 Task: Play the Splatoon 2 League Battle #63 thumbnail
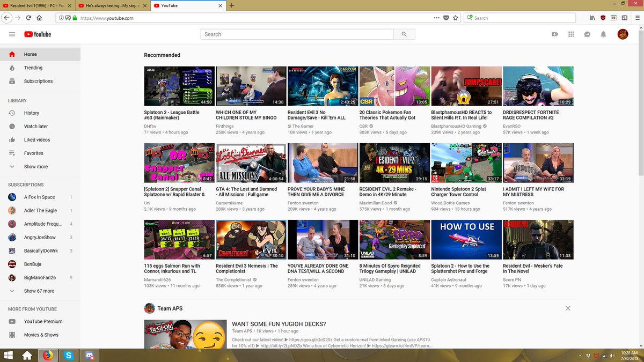tap(179, 86)
